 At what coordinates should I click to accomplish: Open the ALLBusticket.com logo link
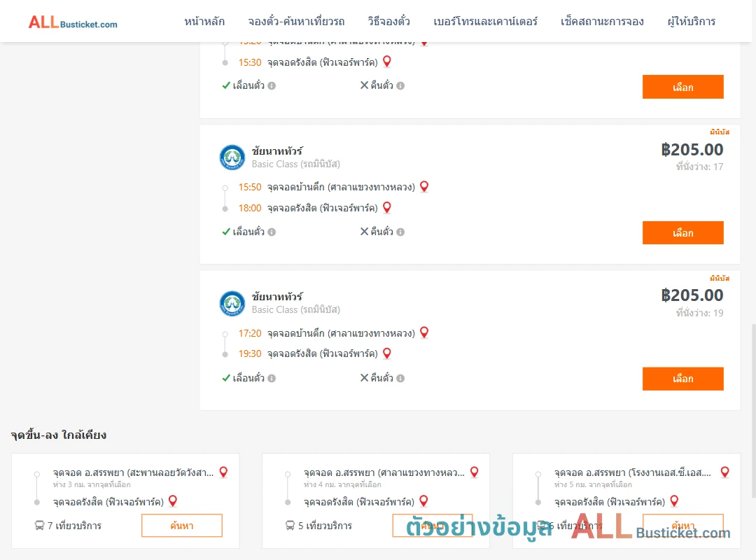[x=73, y=22]
